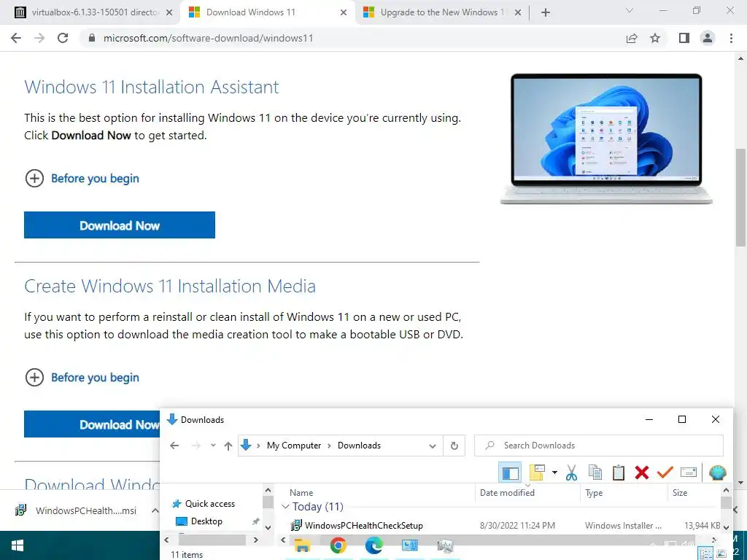
Task: Expand options chevron for WindowsPCHealth download
Action: tap(155, 510)
